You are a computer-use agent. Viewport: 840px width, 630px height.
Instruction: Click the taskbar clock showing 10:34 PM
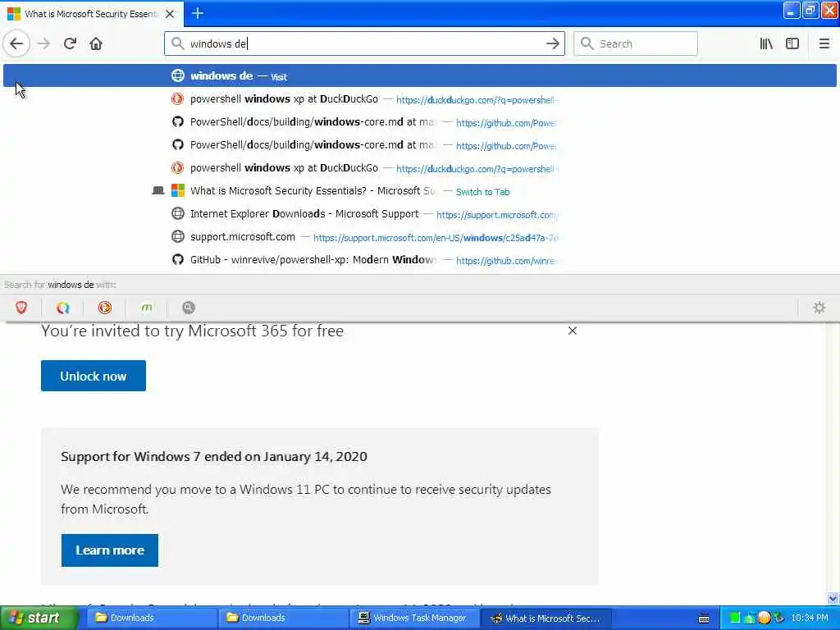(x=810, y=619)
